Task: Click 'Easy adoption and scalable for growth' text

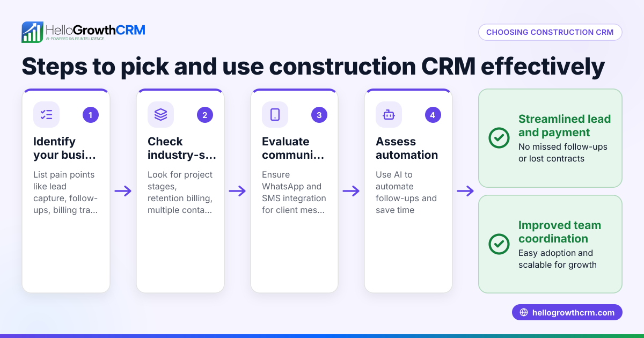Action: tap(558, 259)
